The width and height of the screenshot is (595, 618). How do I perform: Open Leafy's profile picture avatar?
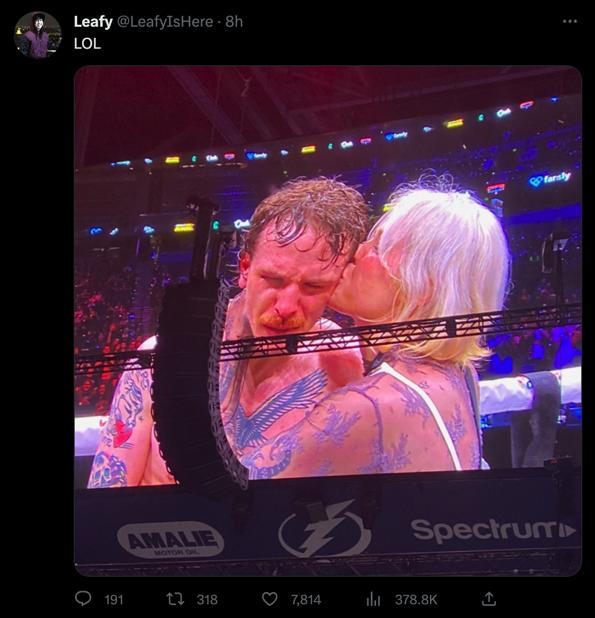pos(38,35)
